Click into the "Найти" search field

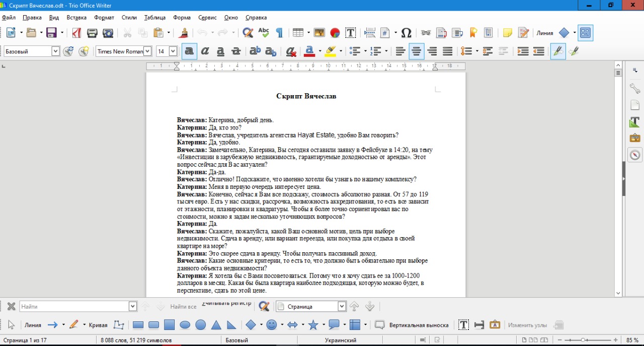point(74,306)
